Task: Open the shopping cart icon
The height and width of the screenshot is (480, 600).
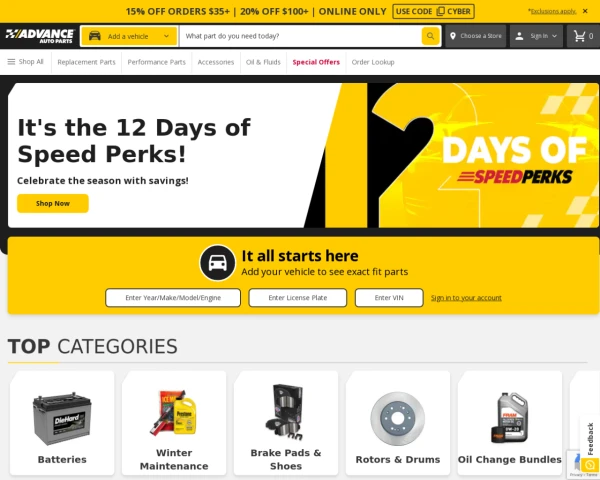Action: [x=579, y=36]
